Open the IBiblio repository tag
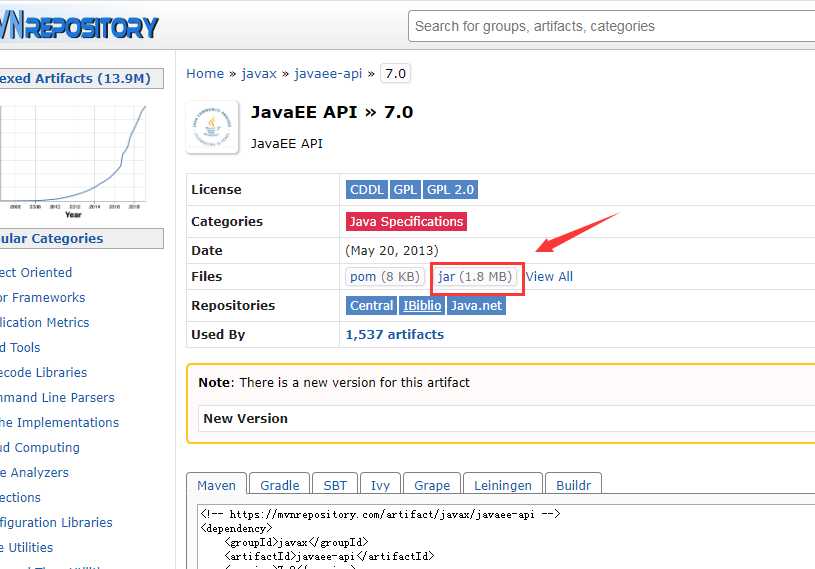815x569 pixels. [x=422, y=306]
